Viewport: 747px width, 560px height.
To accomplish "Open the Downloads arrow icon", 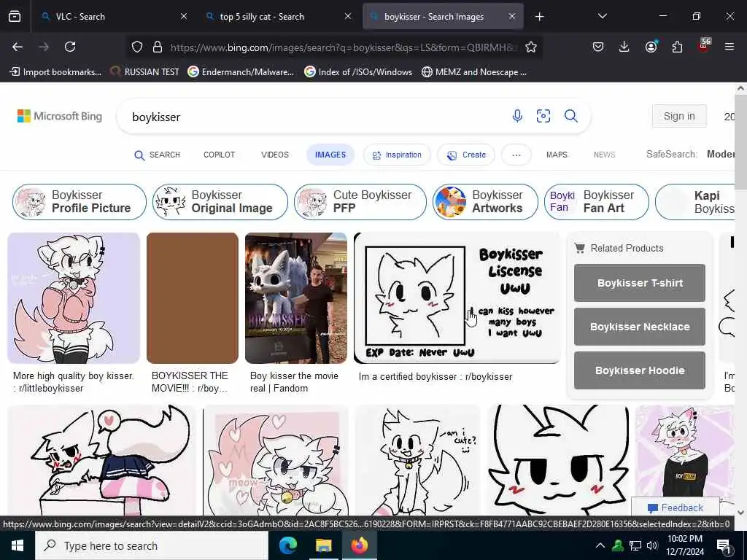I will point(624,47).
